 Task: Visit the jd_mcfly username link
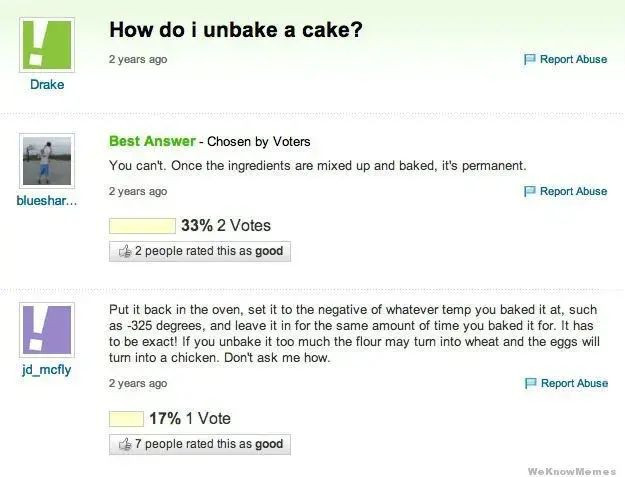point(46,370)
